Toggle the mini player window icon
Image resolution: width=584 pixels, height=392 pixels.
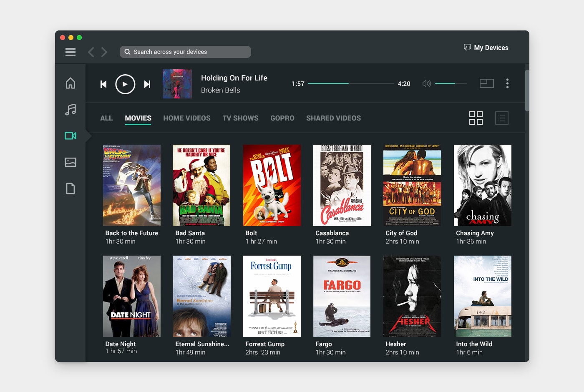point(487,83)
